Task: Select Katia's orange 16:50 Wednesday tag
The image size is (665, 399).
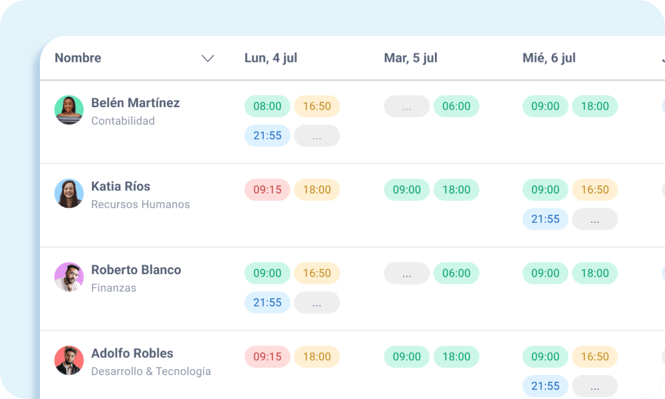Action: coord(595,190)
